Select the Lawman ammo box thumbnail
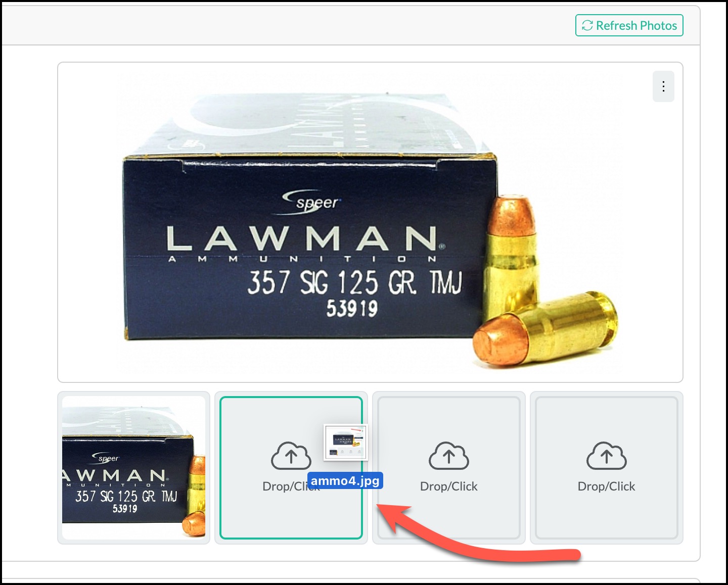The width and height of the screenshot is (728, 585). coord(133,468)
